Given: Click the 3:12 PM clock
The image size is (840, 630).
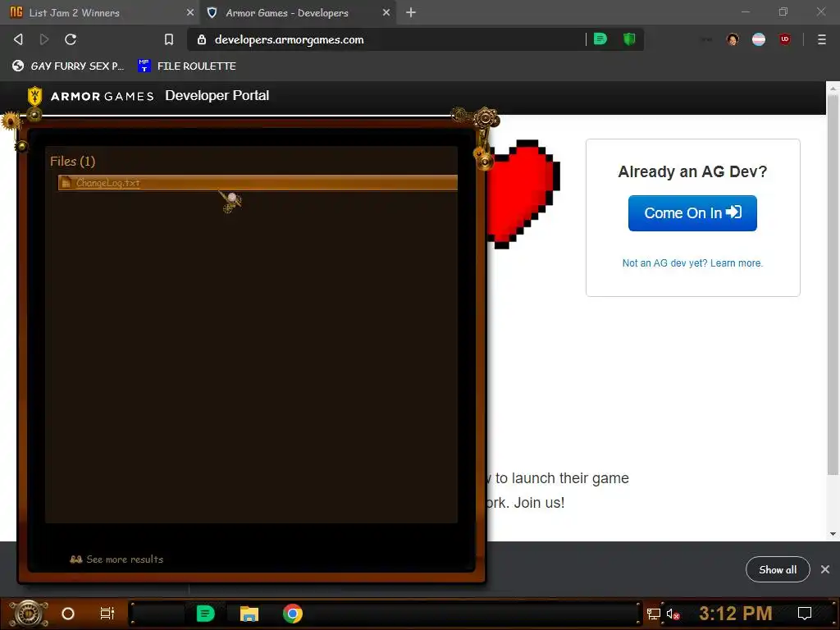Looking at the screenshot, I should 736,614.
